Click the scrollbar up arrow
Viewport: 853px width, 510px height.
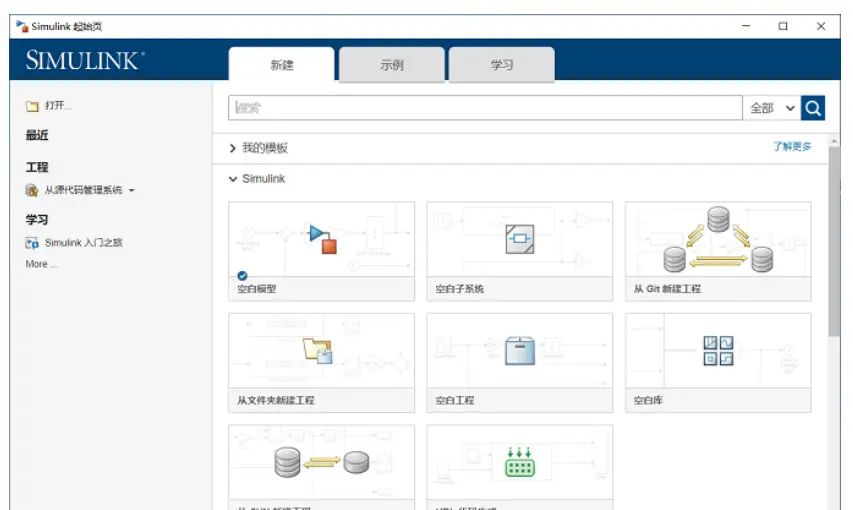(834, 142)
